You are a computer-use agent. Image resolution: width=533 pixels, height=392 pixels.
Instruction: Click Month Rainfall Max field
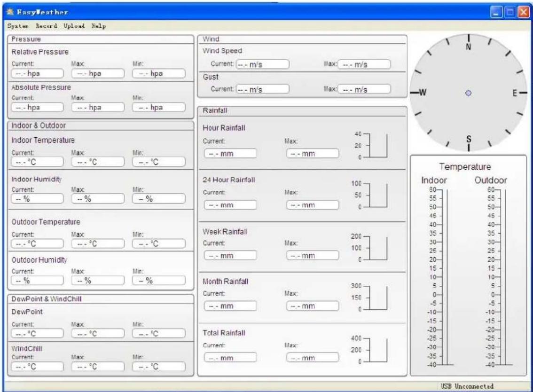click(x=313, y=306)
